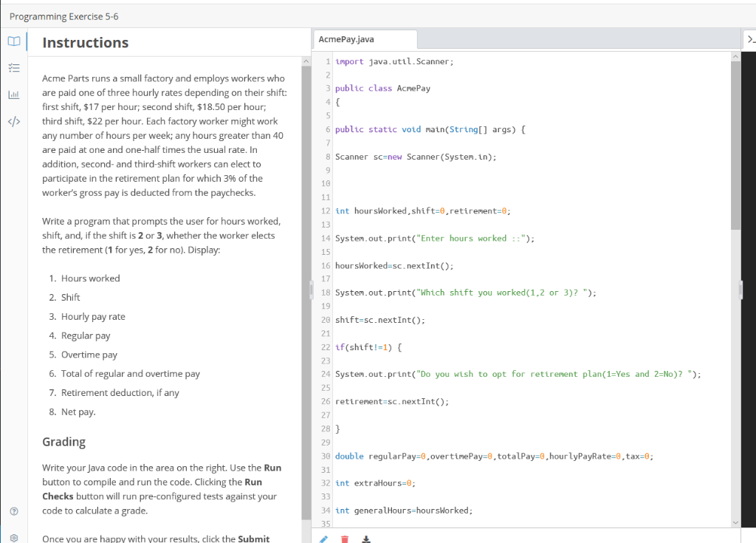
Task: Click the 'Hours worked' list item
Action: click(x=90, y=279)
